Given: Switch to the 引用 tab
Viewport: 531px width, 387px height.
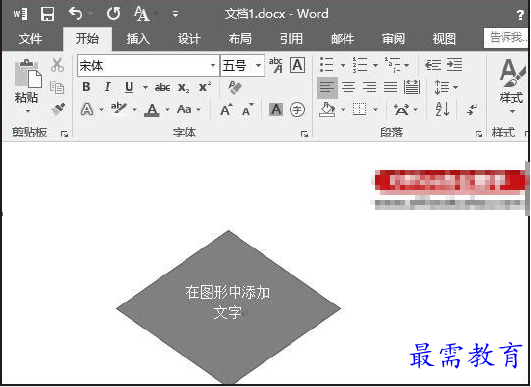Looking at the screenshot, I should click(x=291, y=39).
